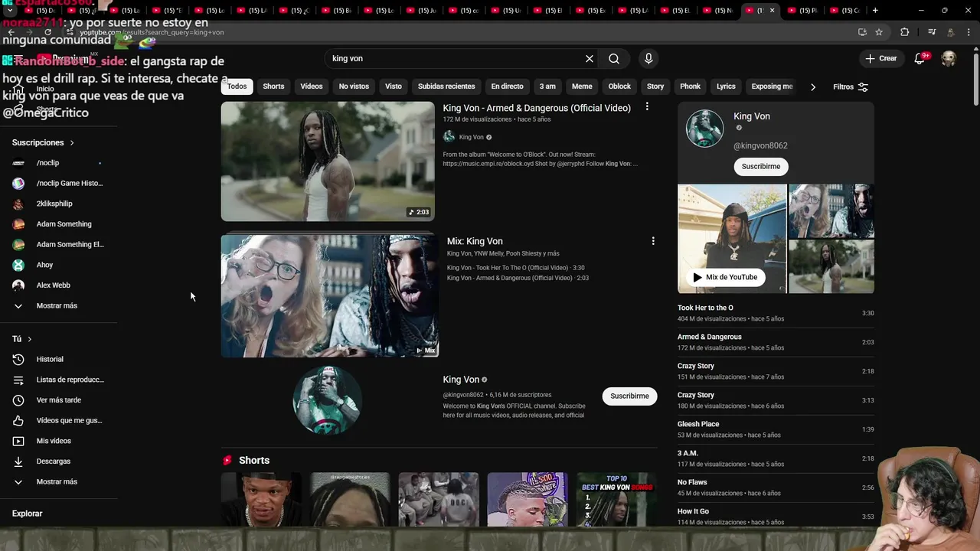Screen dimensions: 980x551
Task: Open the /noclip Game History subscription
Action: pos(58,183)
